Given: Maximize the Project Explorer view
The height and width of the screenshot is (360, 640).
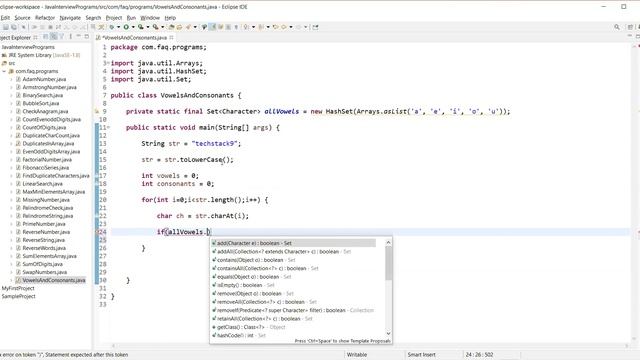Looking at the screenshot, I should (87, 37).
